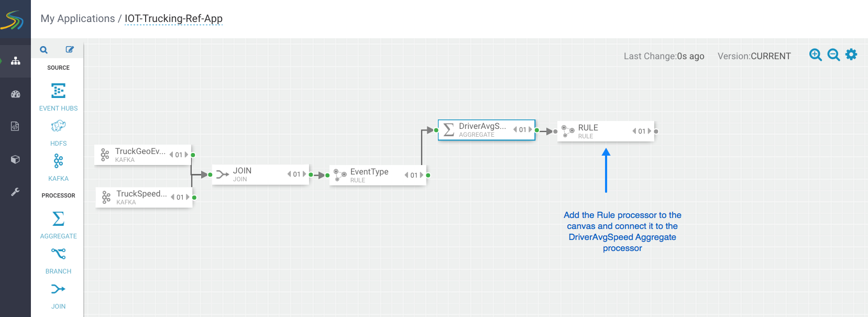
Task: Open the My Applications sitemap sidebar icon
Action: point(16,61)
